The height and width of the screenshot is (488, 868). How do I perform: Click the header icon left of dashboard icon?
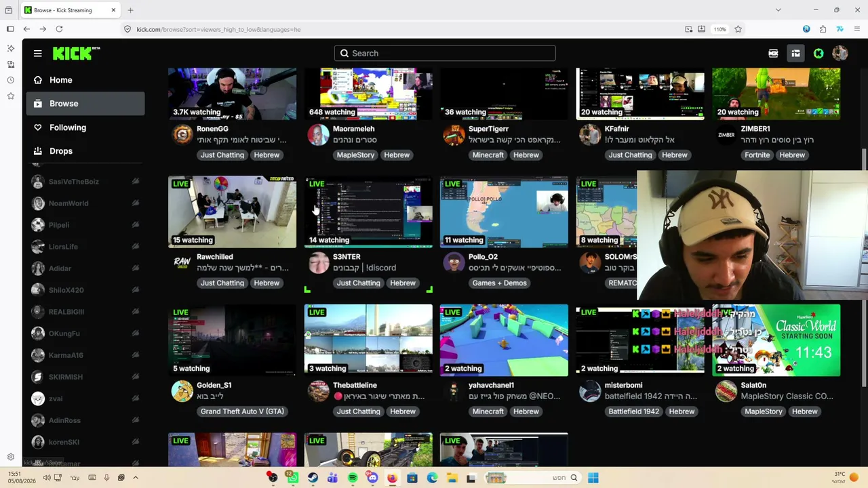click(773, 54)
